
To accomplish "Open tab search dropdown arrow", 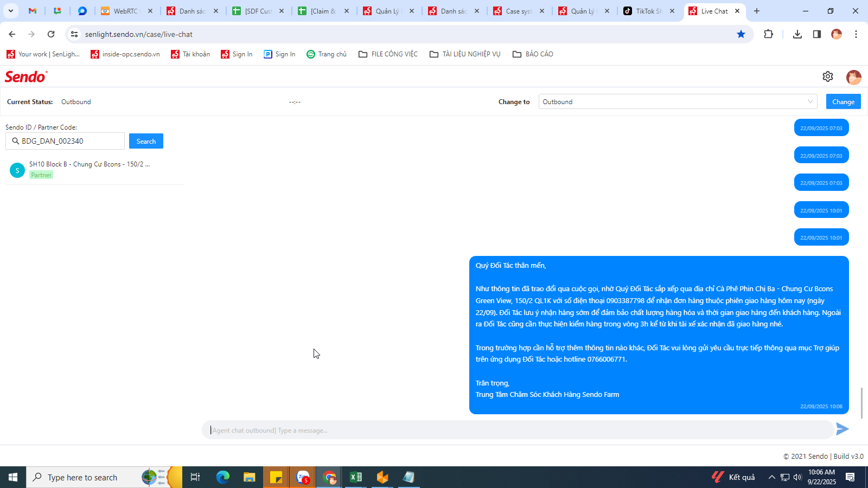I will [x=10, y=11].
